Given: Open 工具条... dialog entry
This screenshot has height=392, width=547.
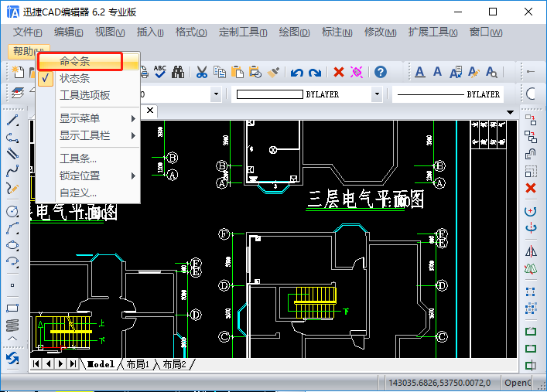Looking at the screenshot, I should point(89,159).
